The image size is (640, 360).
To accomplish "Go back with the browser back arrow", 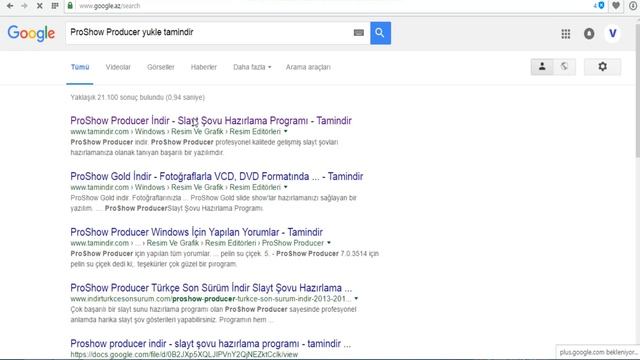I will (x=10, y=6).
